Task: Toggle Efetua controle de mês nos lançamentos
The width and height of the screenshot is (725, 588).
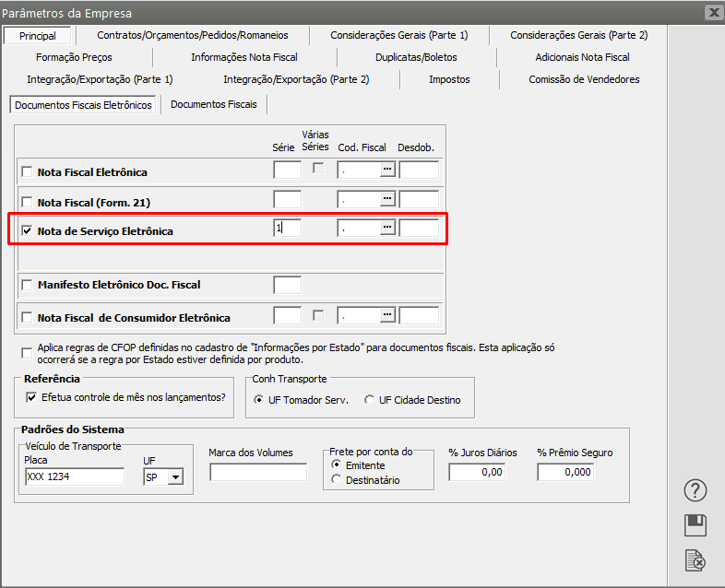Action: (x=33, y=398)
